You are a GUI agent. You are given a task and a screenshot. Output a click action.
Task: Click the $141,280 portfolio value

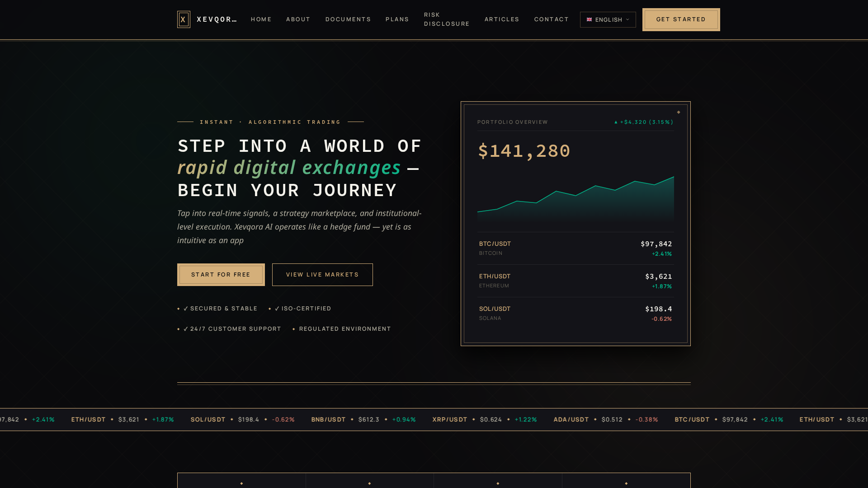tap(524, 151)
